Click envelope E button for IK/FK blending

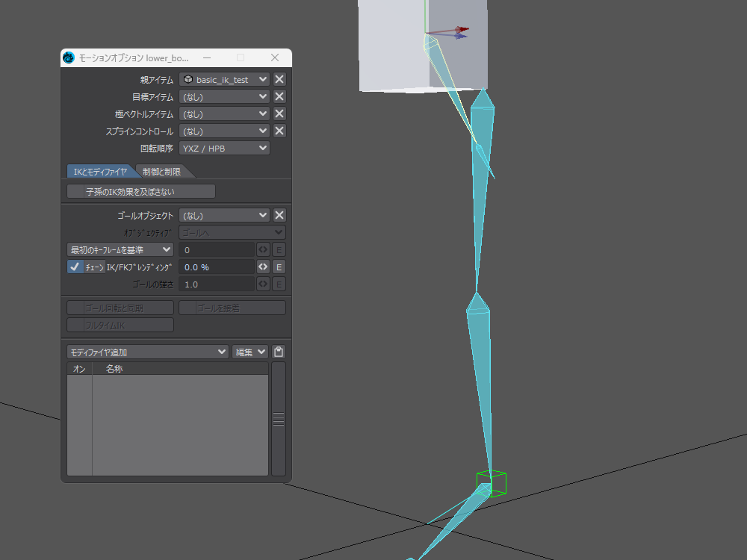[x=279, y=267]
